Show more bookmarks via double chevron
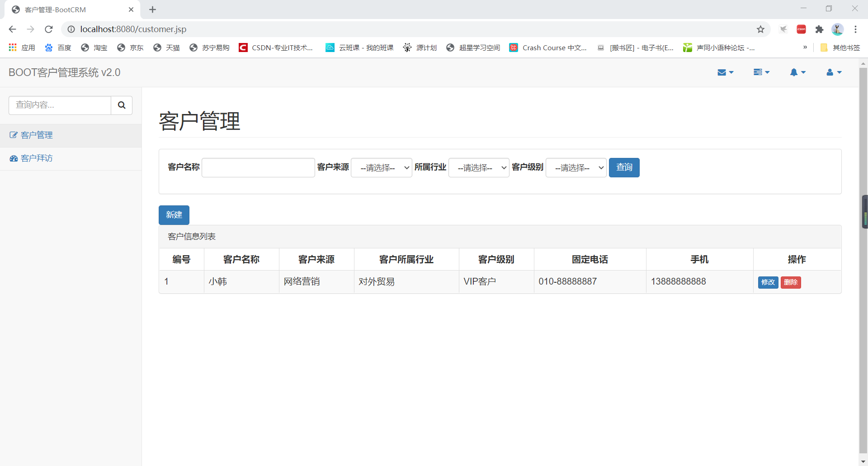The height and width of the screenshot is (466, 868). coord(805,48)
